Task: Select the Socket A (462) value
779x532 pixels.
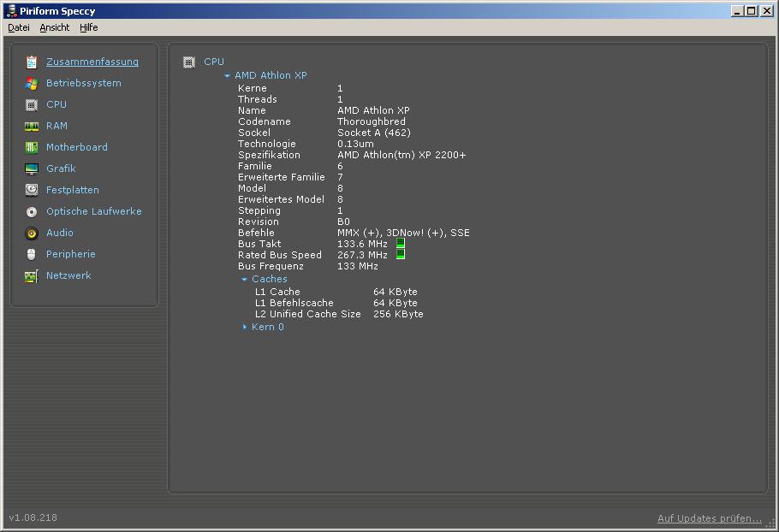Action: [373, 133]
